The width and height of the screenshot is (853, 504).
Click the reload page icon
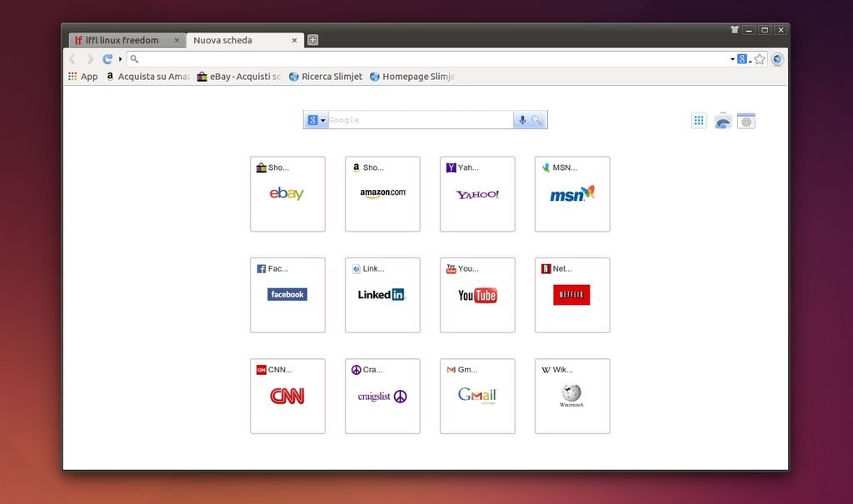(x=107, y=59)
